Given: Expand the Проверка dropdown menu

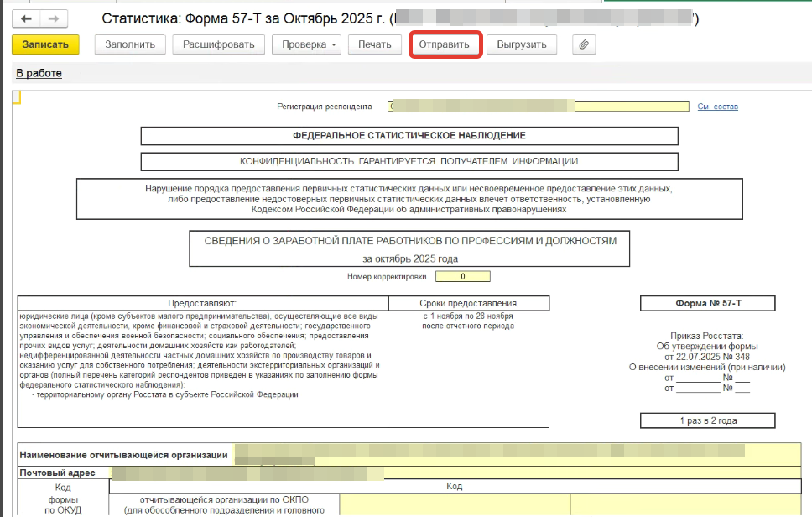Looking at the screenshot, I should pyautogui.click(x=334, y=44).
